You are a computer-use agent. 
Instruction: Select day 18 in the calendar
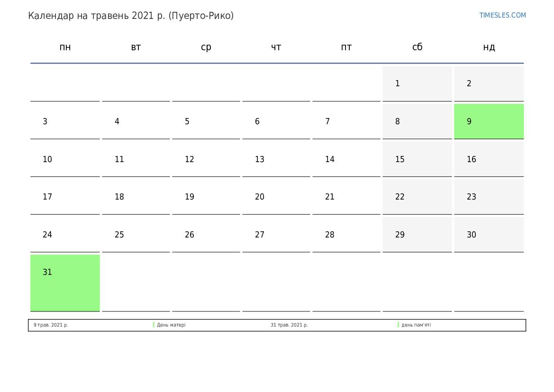tap(136, 197)
